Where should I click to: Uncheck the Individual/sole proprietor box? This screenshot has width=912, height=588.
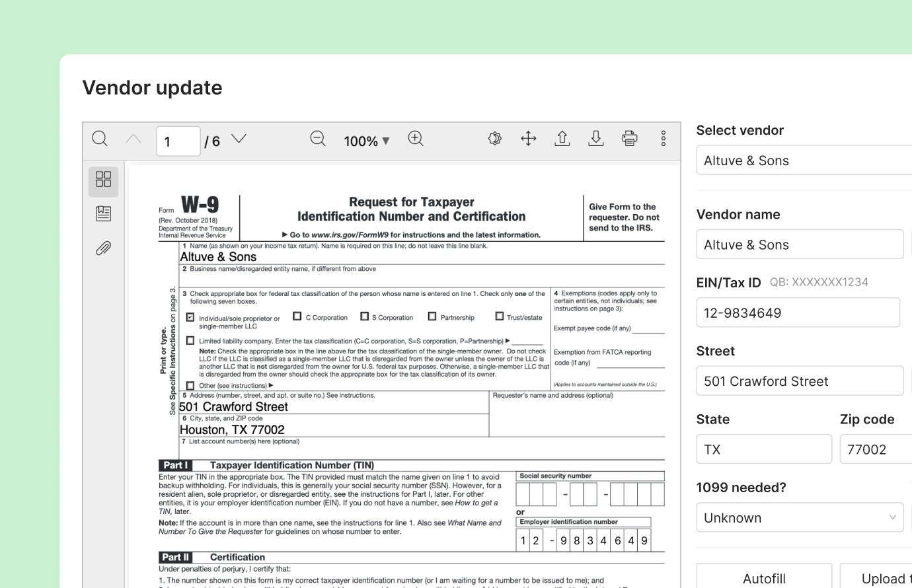point(190,317)
